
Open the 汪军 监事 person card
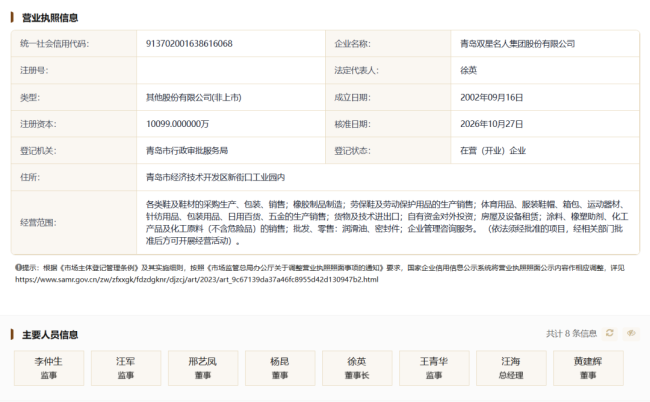(x=126, y=368)
